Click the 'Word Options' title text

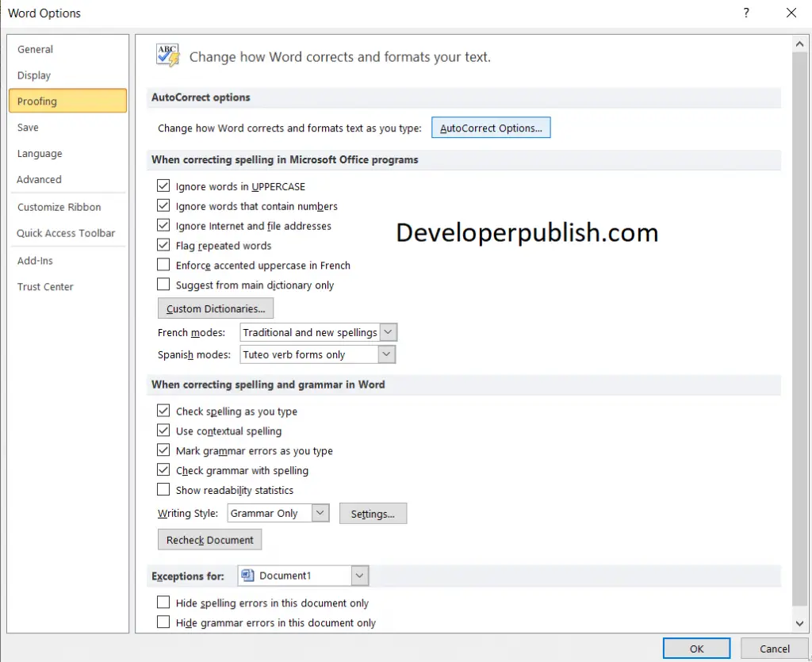(44, 13)
